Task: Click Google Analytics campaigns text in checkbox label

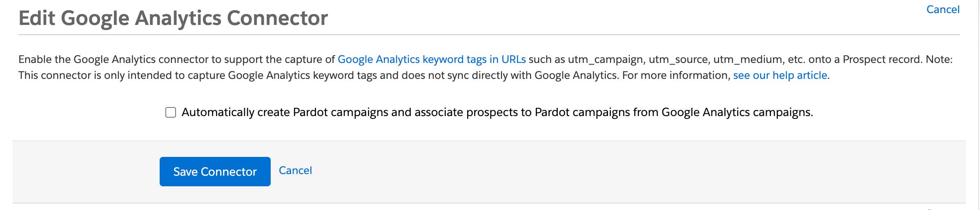Action: tap(737, 112)
